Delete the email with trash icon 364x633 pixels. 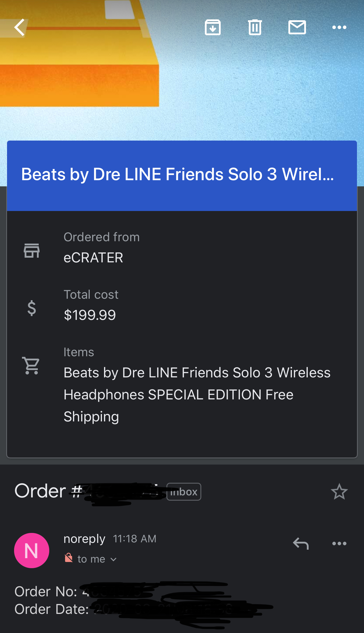(x=255, y=27)
